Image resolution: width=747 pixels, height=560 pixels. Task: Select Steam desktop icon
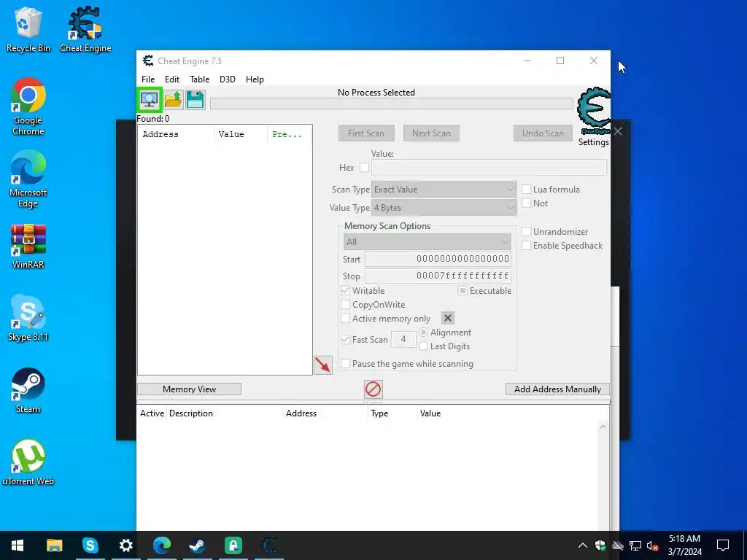click(28, 391)
